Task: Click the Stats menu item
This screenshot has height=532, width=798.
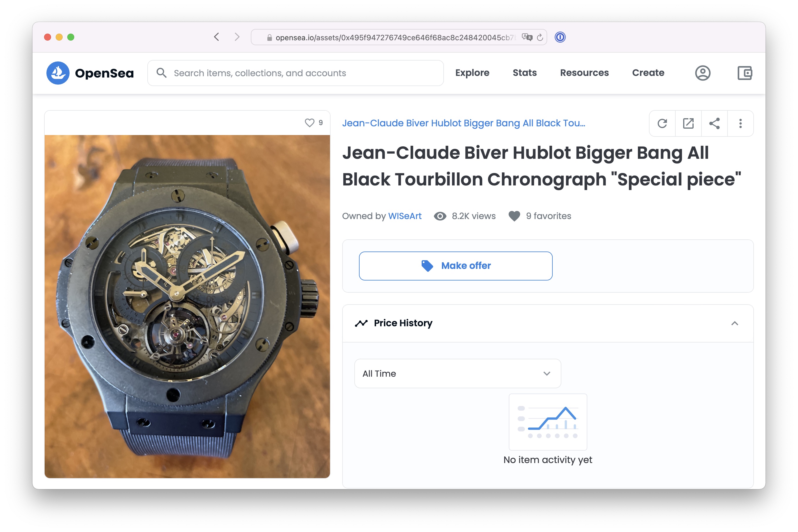Action: (525, 72)
